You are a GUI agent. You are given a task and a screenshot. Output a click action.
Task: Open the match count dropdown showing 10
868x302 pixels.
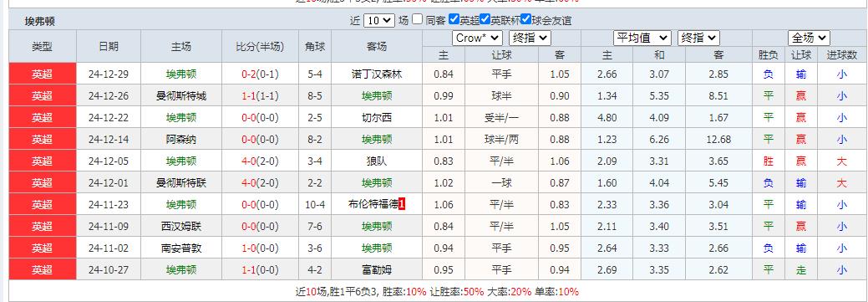tap(379, 21)
